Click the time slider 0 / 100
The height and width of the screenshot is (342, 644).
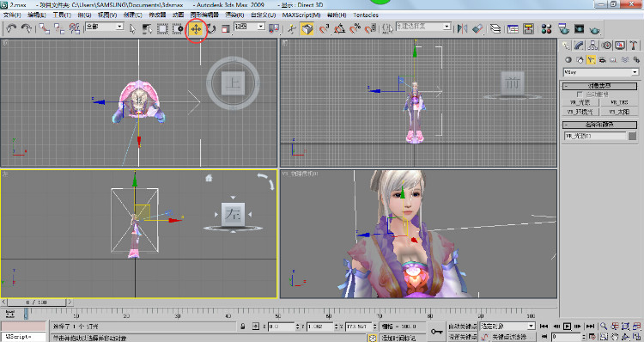(x=37, y=302)
